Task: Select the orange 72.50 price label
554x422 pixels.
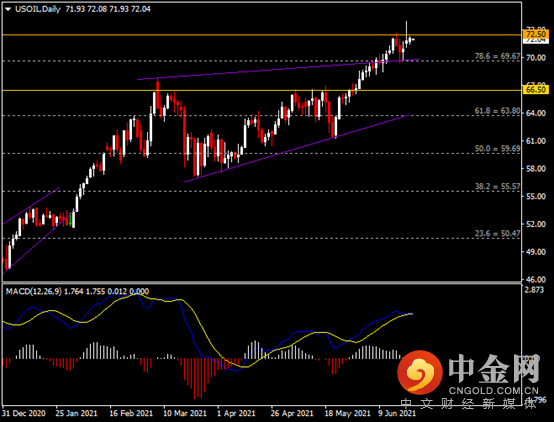Action: 536,34
